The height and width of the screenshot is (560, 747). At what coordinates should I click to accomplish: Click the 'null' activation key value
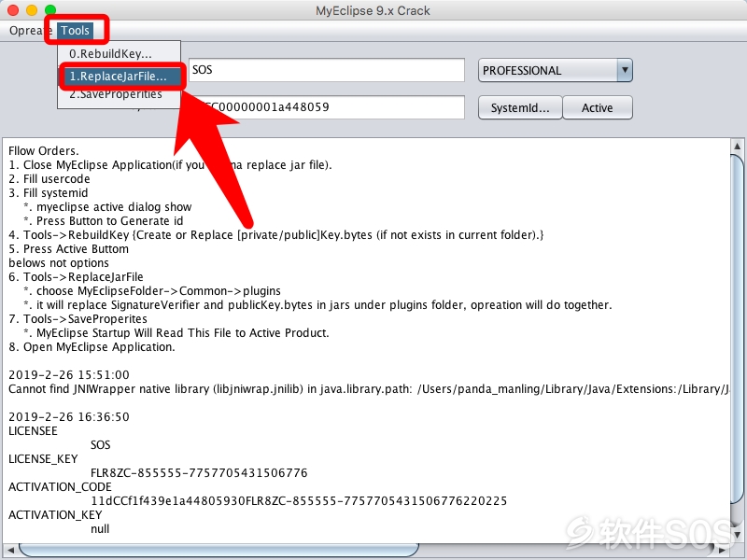pos(100,529)
